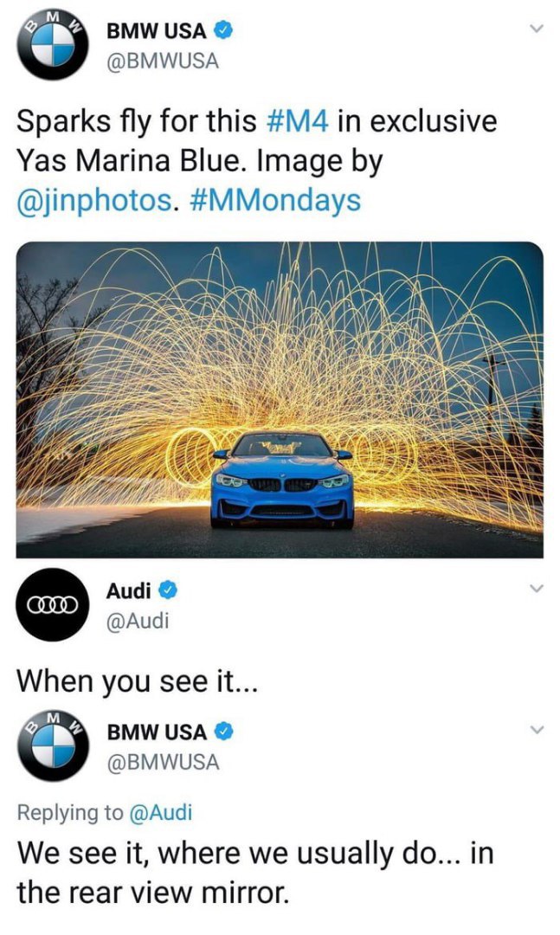Select the @BMWUSA handle under the top tweet name
Image resolution: width=560 pixels, height=935 pixels.
click(x=162, y=61)
